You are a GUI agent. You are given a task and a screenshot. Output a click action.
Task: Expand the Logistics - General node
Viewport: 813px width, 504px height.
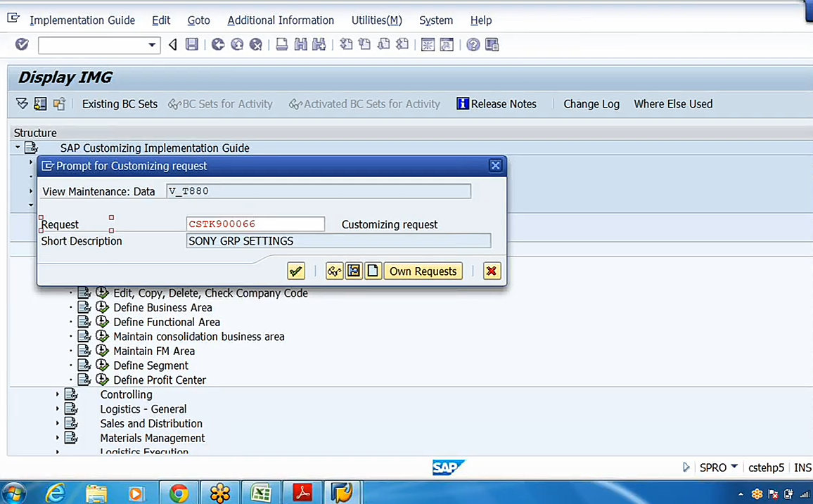58,408
